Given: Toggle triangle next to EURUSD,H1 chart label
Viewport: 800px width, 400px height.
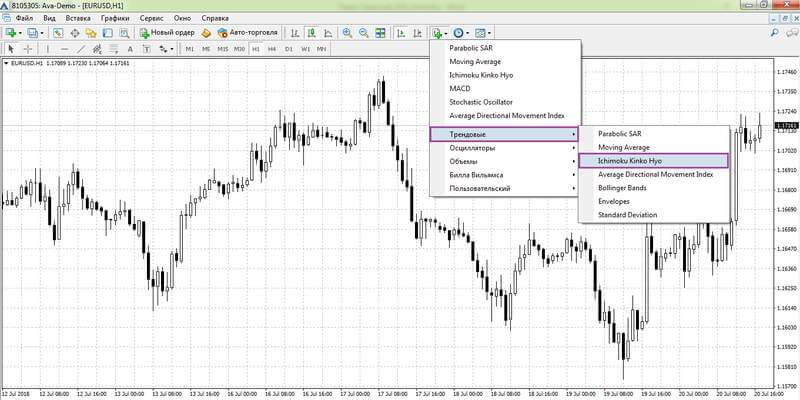Looking at the screenshot, I should coord(6,63).
